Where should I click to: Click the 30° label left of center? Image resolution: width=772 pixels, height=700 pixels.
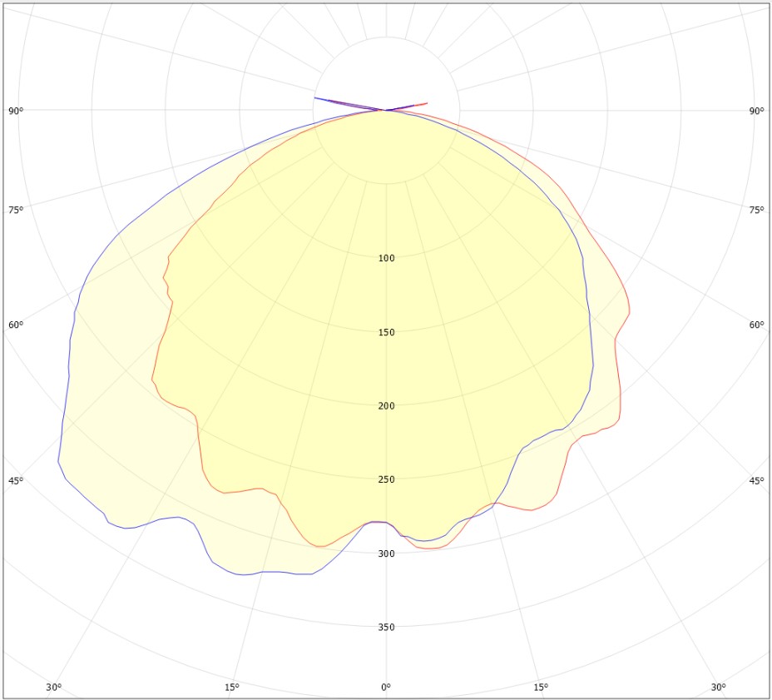point(54,687)
